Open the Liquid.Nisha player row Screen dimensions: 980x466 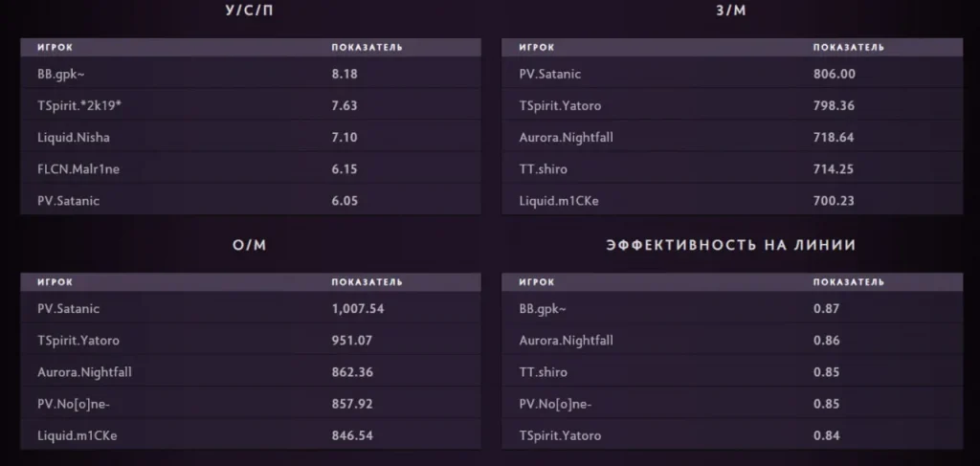point(251,138)
